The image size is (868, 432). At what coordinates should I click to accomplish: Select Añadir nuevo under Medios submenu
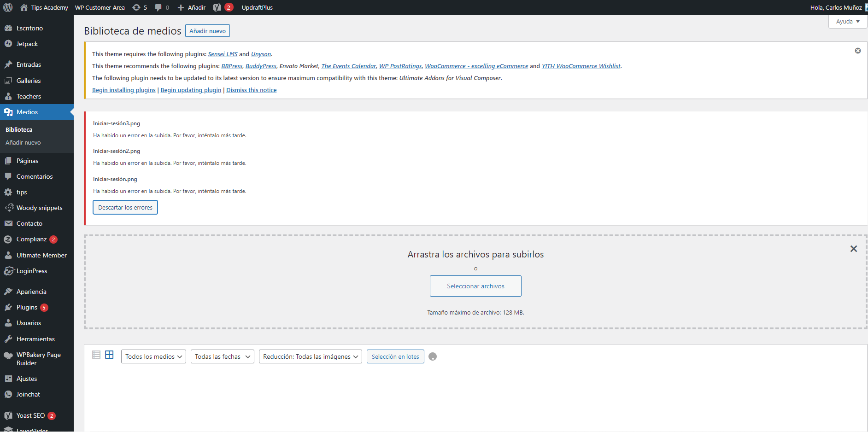point(23,142)
